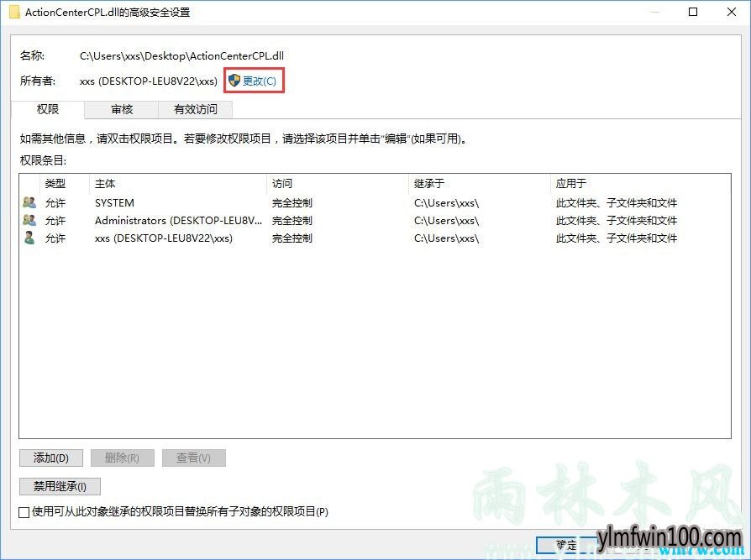The image size is (751, 560).
Task: Switch to the 权限 tab
Action: pyautogui.click(x=47, y=110)
